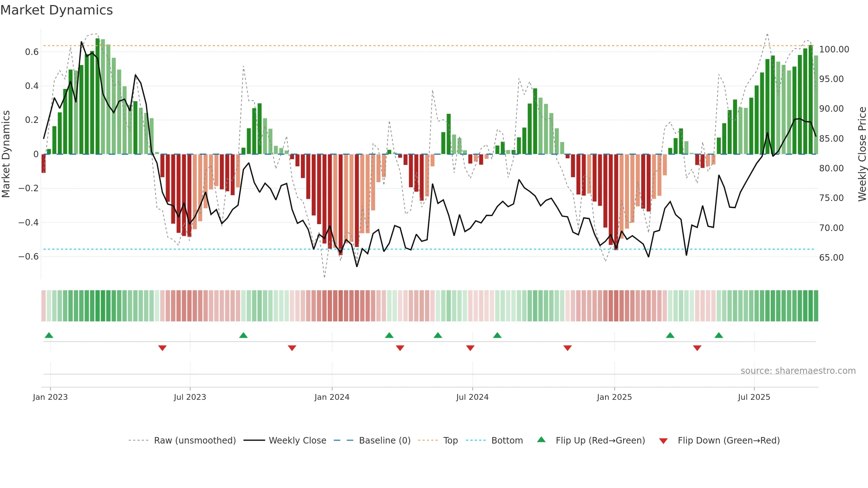Click the green flip-up triangle near August 2024
Image resolution: width=868 pixels, height=488 pixels.
coord(497,335)
